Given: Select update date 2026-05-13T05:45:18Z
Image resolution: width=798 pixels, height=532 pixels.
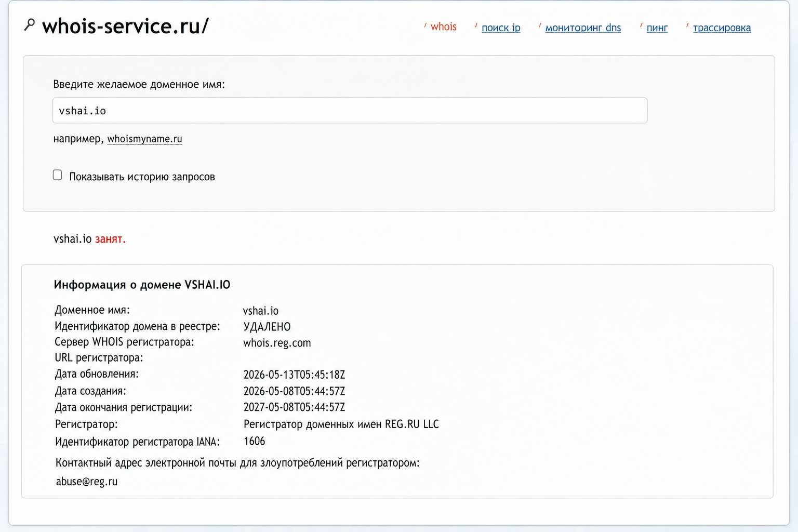Looking at the screenshot, I should click(x=294, y=375).
